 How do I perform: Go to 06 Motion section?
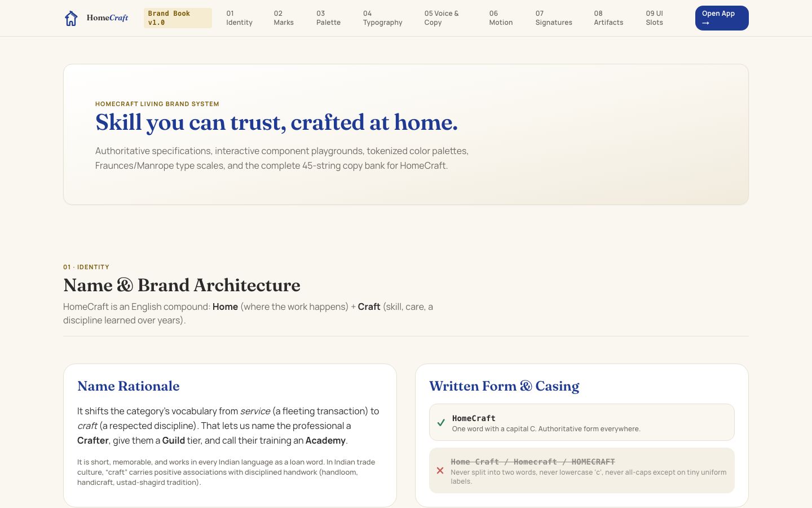point(501,18)
